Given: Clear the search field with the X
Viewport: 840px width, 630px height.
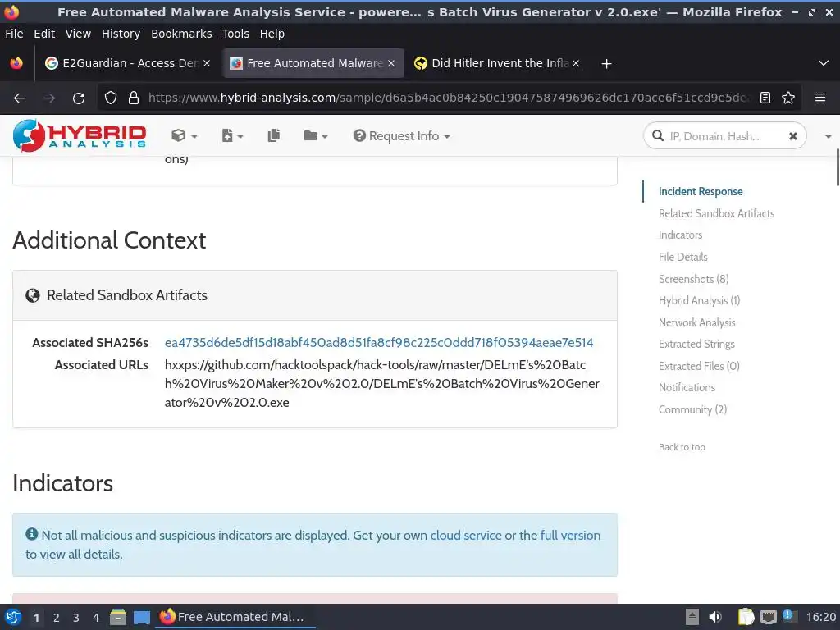Looking at the screenshot, I should click(793, 136).
